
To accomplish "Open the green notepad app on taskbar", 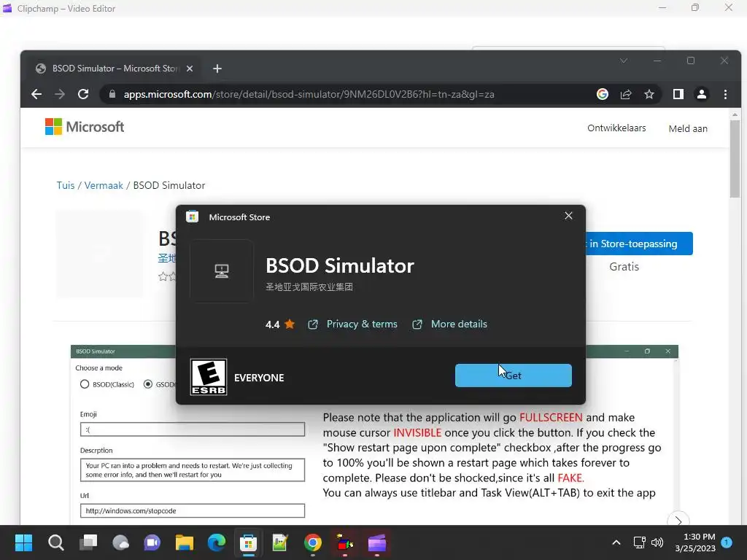I will pyautogui.click(x=280, y=542).
